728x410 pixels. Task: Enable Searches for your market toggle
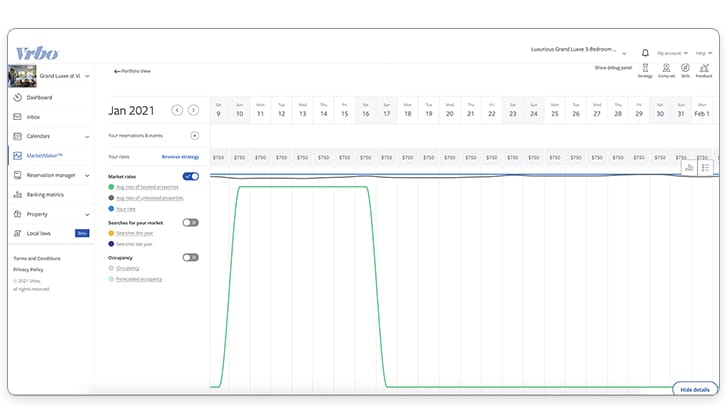click(x=191, y=222)
